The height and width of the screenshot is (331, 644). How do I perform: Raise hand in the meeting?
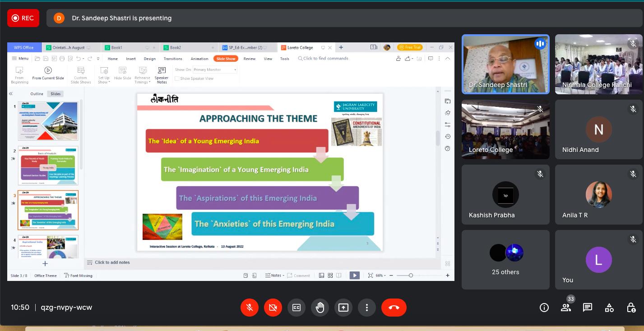(320, 308)
